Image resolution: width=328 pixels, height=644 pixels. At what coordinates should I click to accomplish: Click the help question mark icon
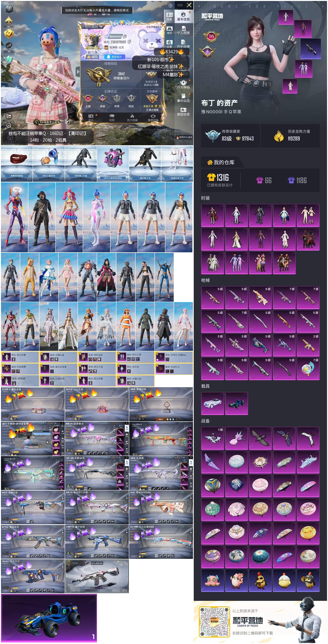170,5
